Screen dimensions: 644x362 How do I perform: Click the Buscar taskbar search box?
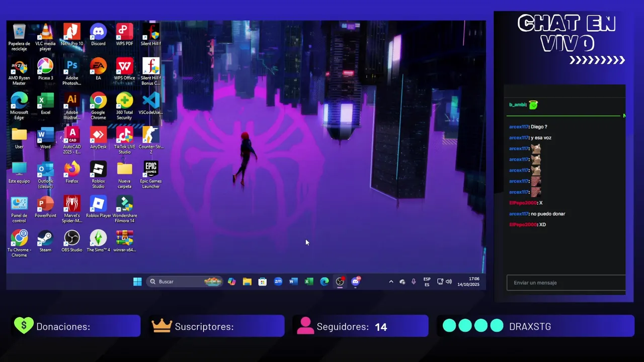click(x=185, y=282)
